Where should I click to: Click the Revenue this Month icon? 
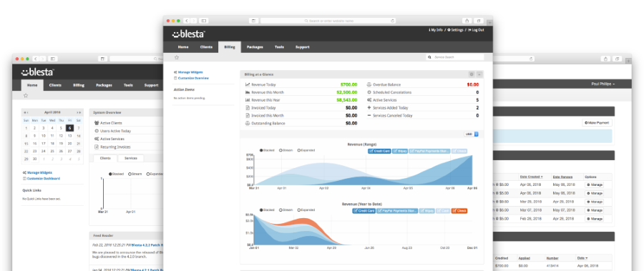[x=248, y=92]
